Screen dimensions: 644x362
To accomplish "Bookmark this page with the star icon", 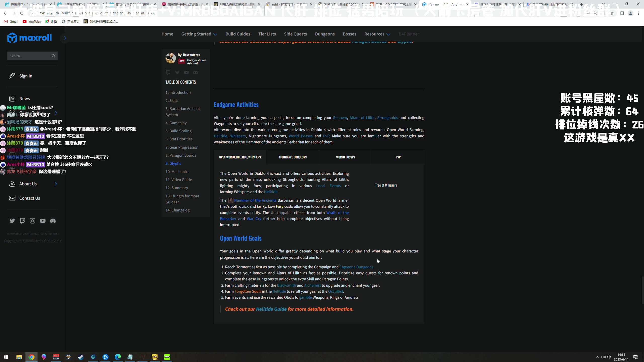I will (x=612, y=13).
